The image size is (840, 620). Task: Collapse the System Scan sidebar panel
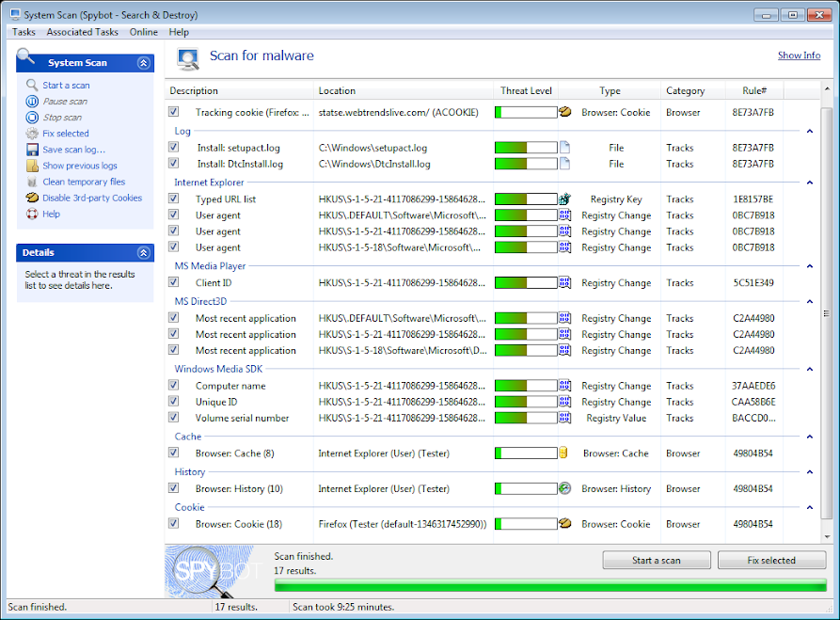point(144,63)
